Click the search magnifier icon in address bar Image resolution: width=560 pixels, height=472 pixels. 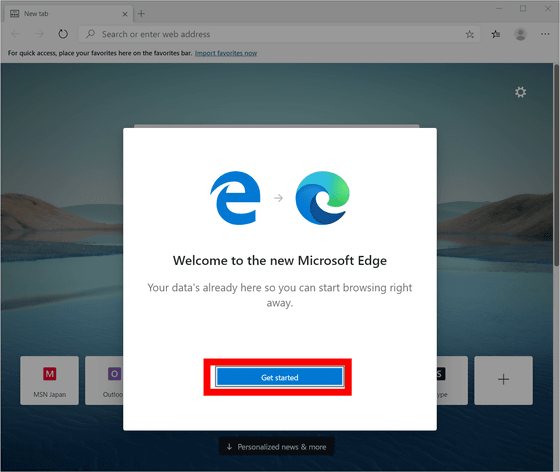(90, 34)
